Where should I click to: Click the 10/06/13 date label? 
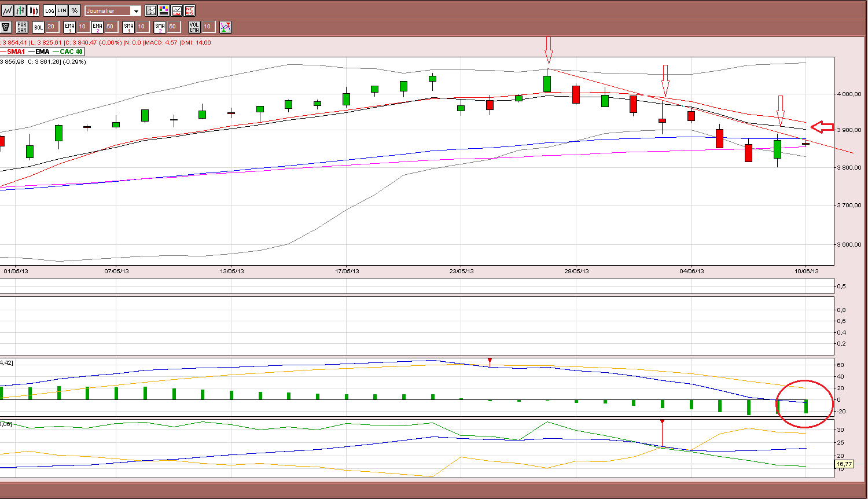pos(806,271)
